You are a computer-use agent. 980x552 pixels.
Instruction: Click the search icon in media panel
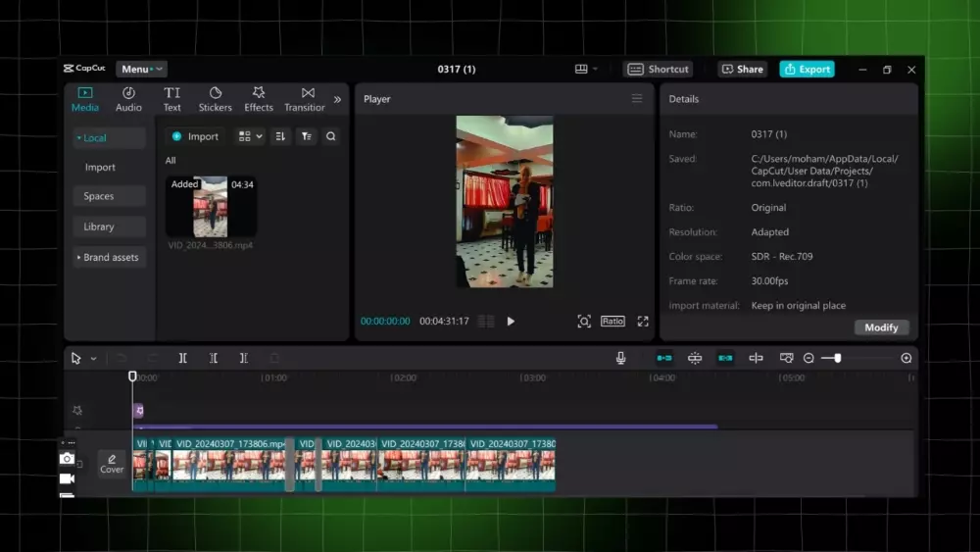(331, 137)
